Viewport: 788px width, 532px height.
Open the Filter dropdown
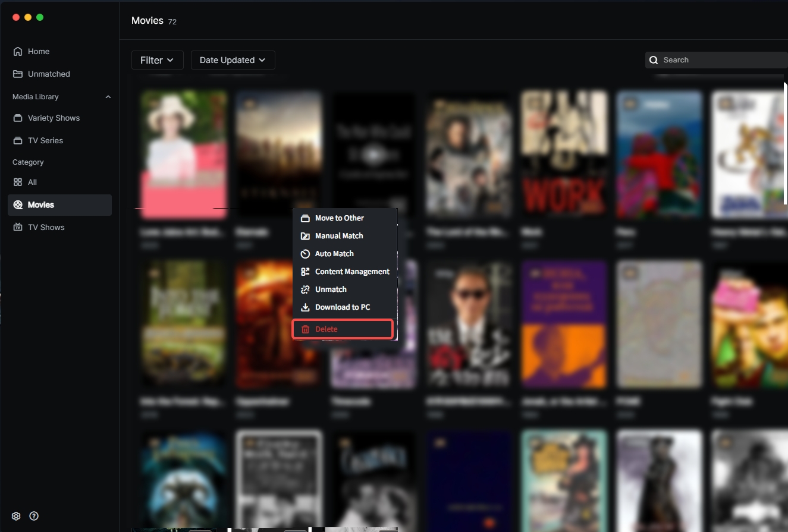coord(157,60)
